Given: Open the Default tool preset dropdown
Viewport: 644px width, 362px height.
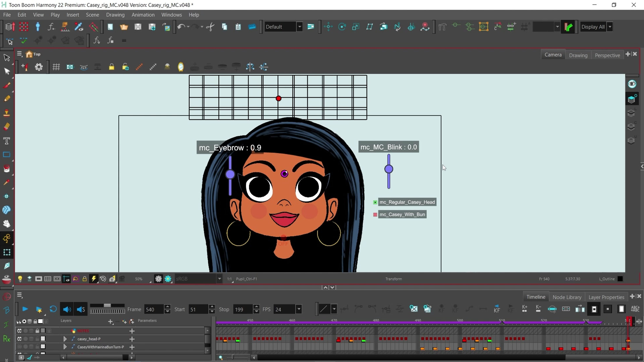Looking at the screenshot, I should [299, 27].
